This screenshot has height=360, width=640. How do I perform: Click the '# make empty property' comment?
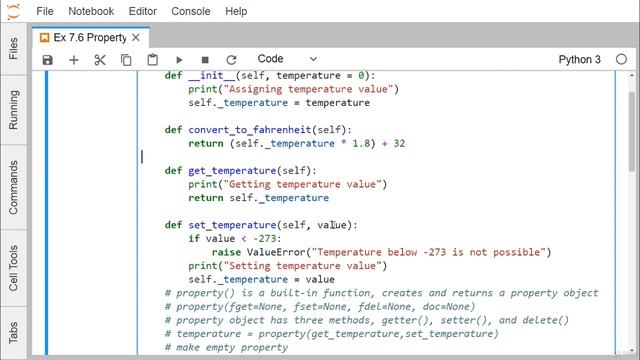coord(227,348)
